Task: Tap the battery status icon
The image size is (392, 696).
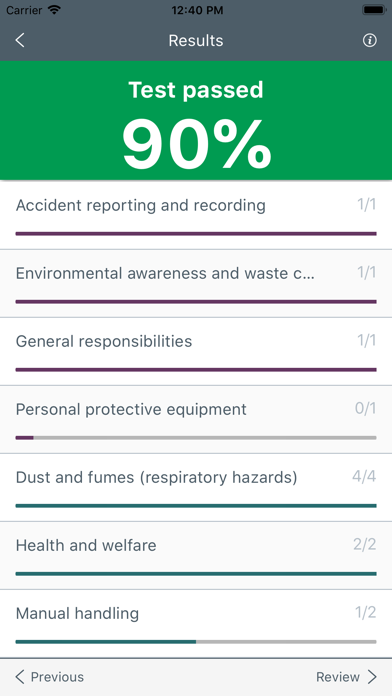Action: coord(374,10)
